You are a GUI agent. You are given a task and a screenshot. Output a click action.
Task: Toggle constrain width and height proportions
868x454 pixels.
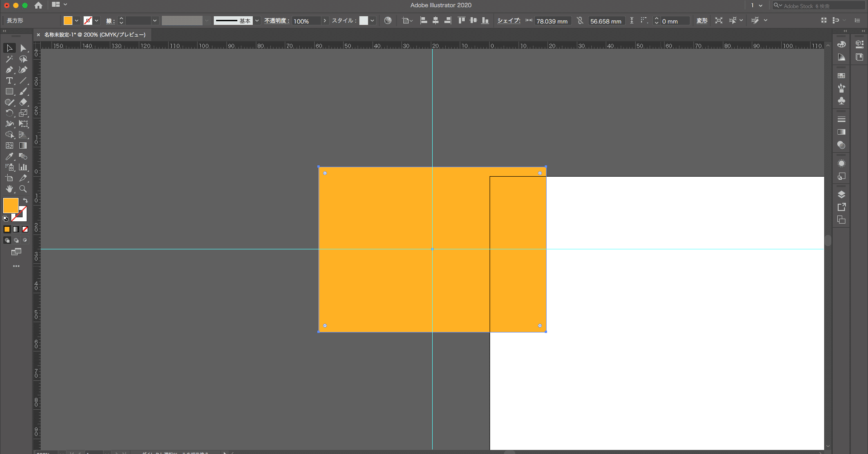click(580, 21)
